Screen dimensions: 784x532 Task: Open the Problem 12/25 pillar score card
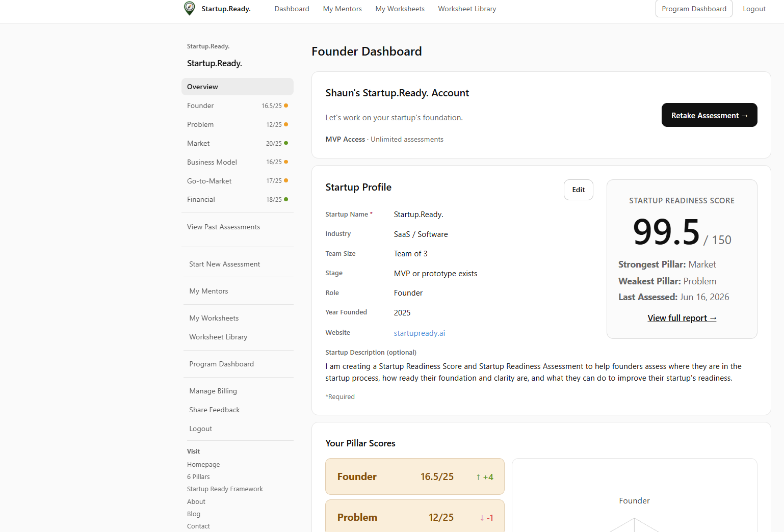click(x=415, y=516)
